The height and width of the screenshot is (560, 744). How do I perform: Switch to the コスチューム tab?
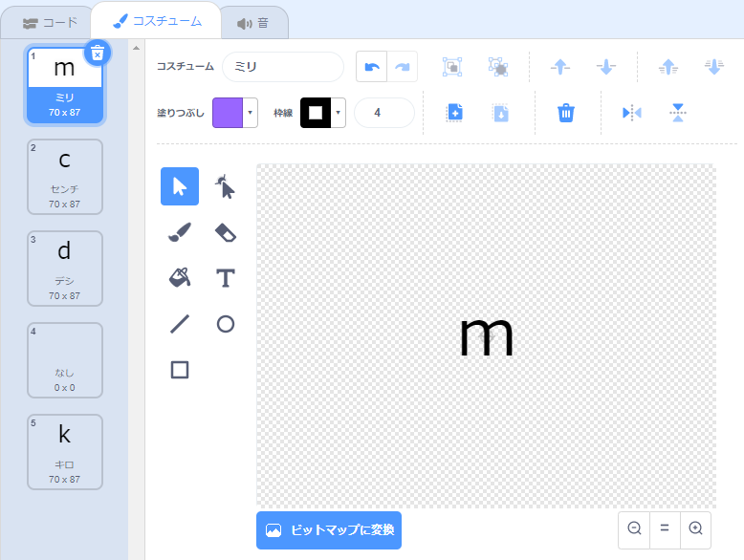(157, 21)
